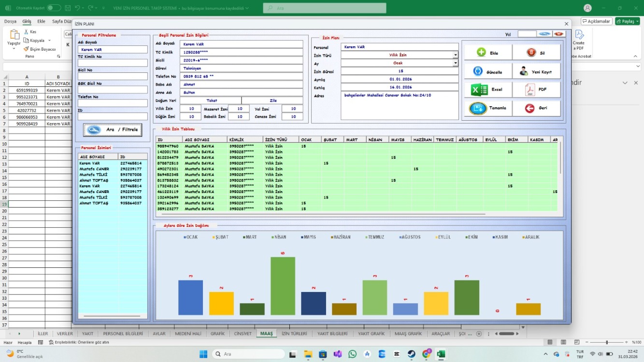Click the red trash Sil icon
644x362 pixels.
point(531,53)
